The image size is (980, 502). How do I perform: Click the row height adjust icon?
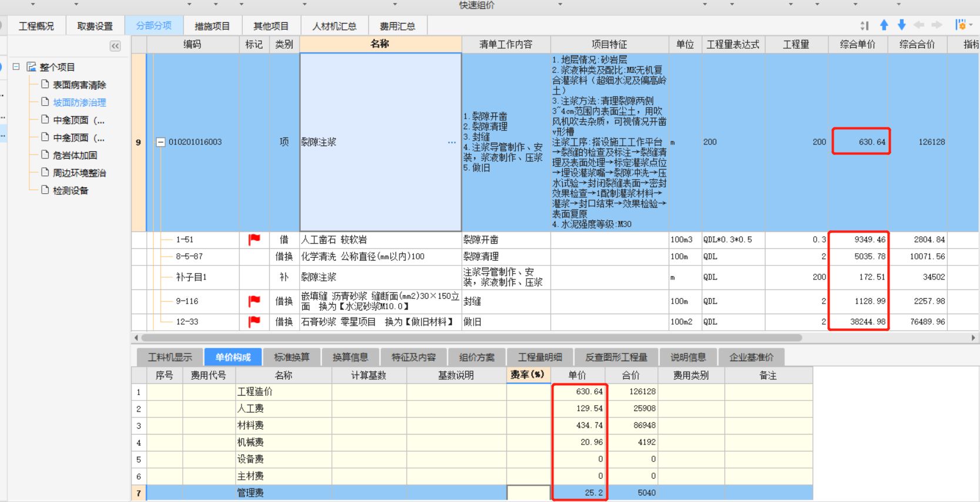(864, 25)
